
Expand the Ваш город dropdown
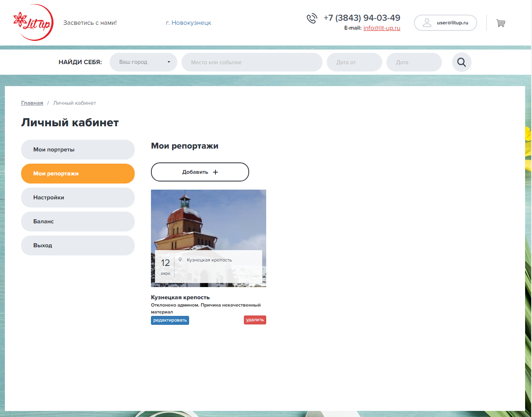[x=143, y=62]
